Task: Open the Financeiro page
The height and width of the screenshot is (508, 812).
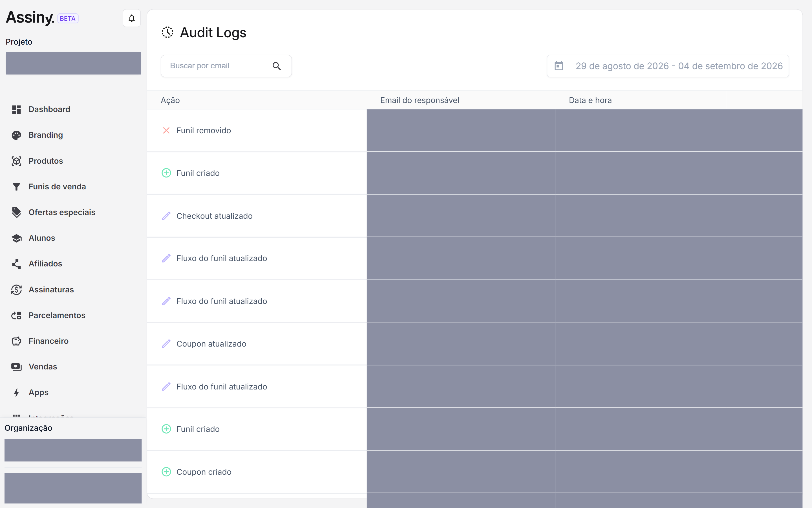Action: 49,341
